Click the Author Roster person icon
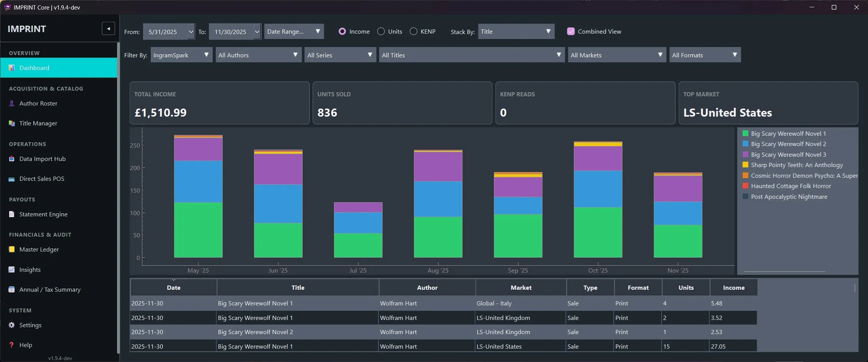This screenshot has width=868, height=362. point(12,103)
